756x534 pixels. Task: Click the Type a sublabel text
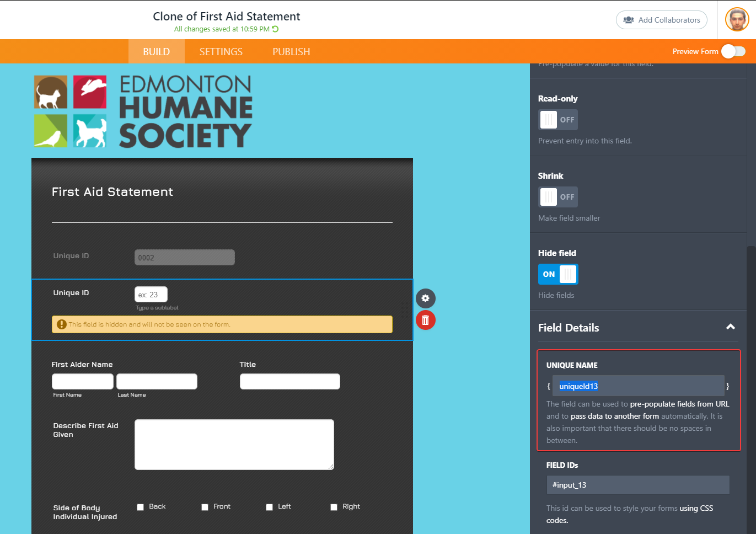[157, 308]
